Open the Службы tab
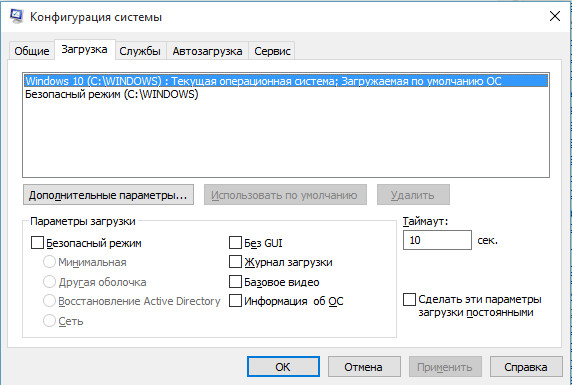Screen dimensions: 572x385 140,51
